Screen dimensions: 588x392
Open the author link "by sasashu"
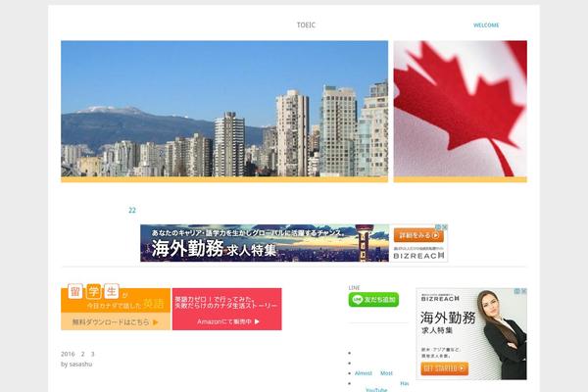[76, 364]
